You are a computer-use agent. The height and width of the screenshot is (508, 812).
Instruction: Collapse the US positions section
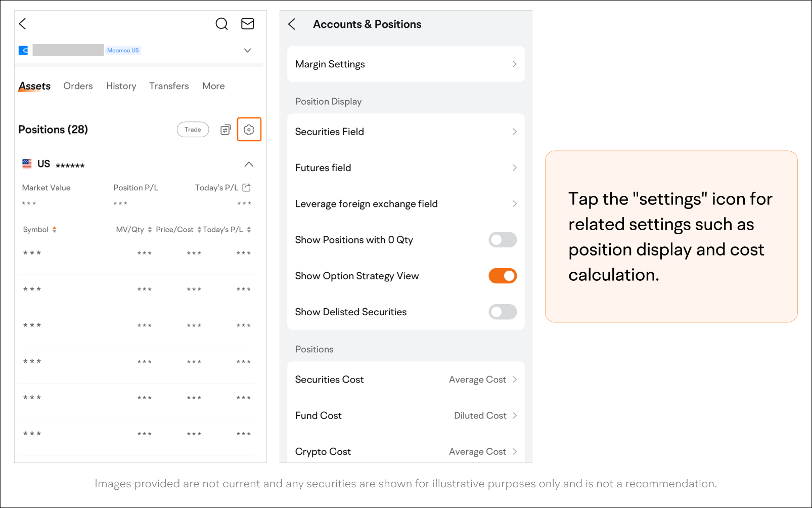[x=249, y=164]
